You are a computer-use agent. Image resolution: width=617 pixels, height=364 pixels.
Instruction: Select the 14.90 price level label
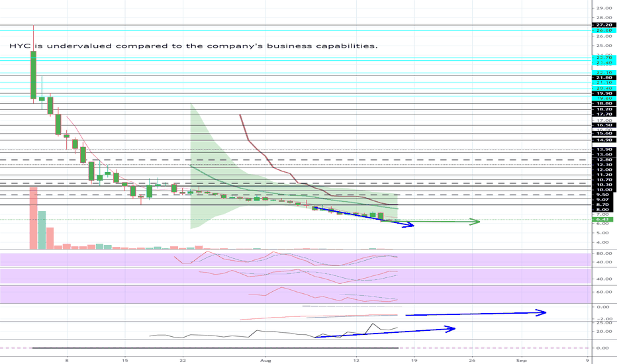point(604,140)
